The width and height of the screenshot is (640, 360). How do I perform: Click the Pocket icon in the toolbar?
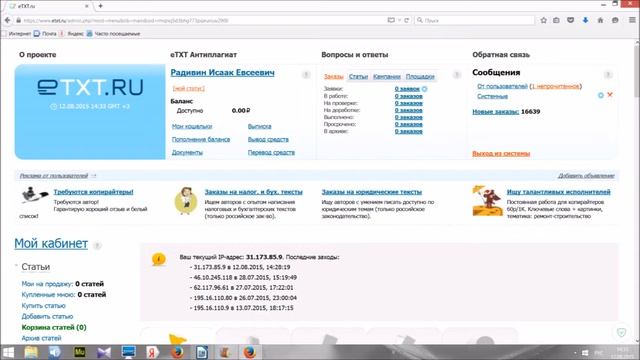571,20
